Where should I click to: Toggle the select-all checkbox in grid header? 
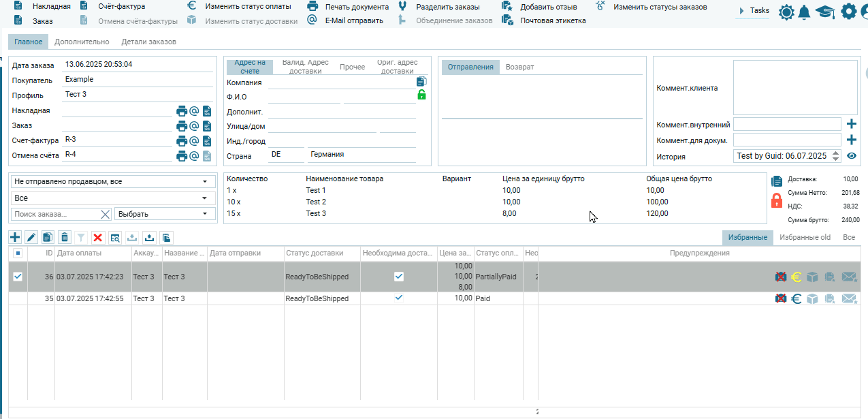tap(18, 253)
